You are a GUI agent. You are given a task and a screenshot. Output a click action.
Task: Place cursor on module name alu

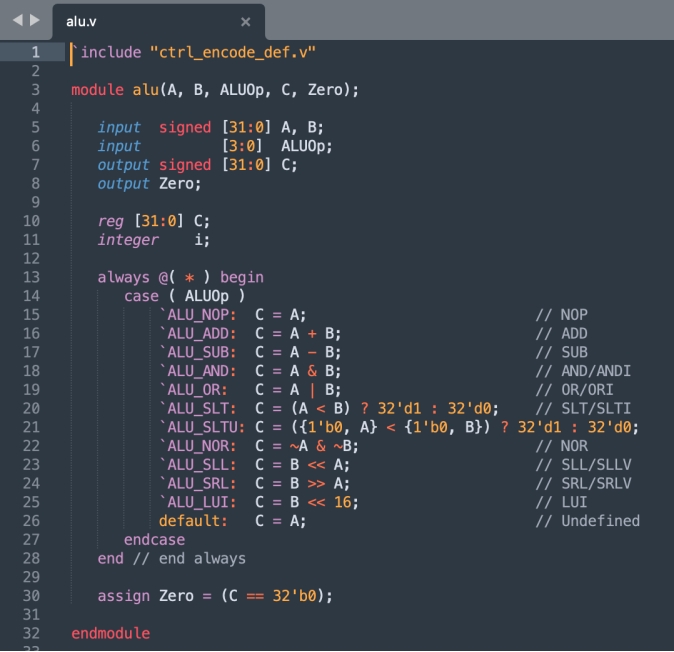145,90
